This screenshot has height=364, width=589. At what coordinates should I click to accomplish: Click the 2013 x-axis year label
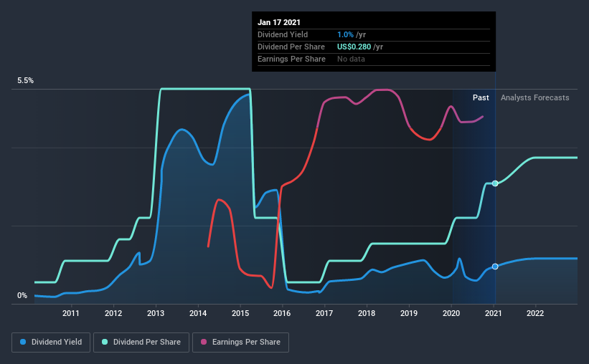[x=156, y=313]
